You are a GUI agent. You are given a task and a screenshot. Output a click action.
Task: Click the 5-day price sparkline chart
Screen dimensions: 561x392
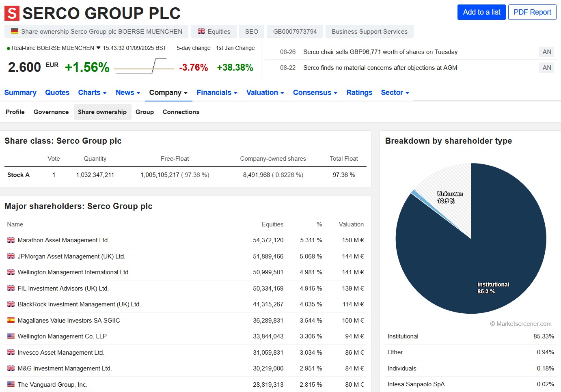144,66
